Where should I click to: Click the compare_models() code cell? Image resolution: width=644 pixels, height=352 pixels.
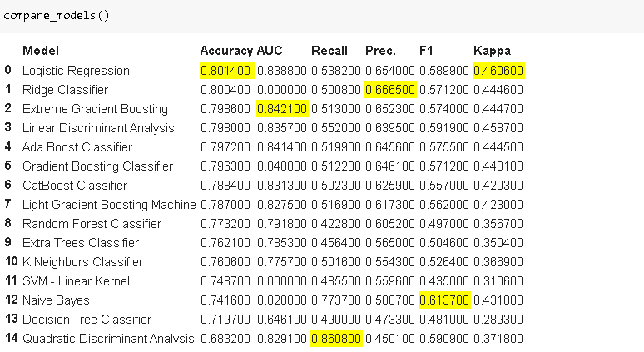(x=322, y=17)
